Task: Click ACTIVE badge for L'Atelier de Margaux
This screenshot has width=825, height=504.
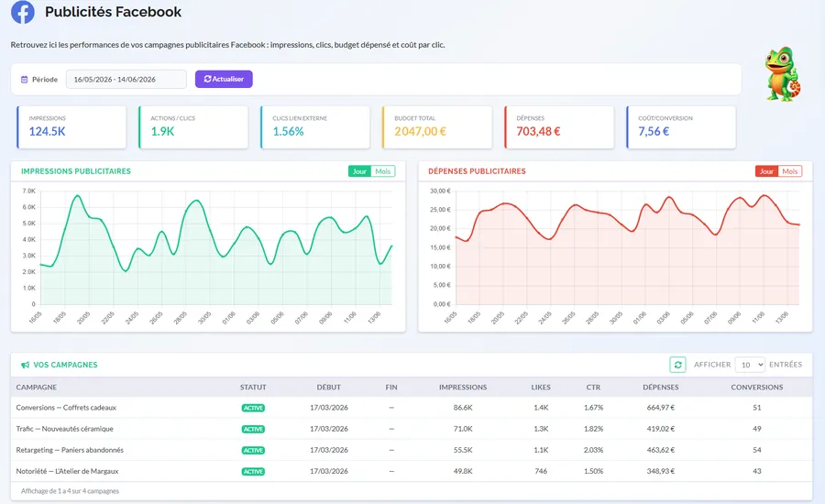Action: [x=253, y=471]
